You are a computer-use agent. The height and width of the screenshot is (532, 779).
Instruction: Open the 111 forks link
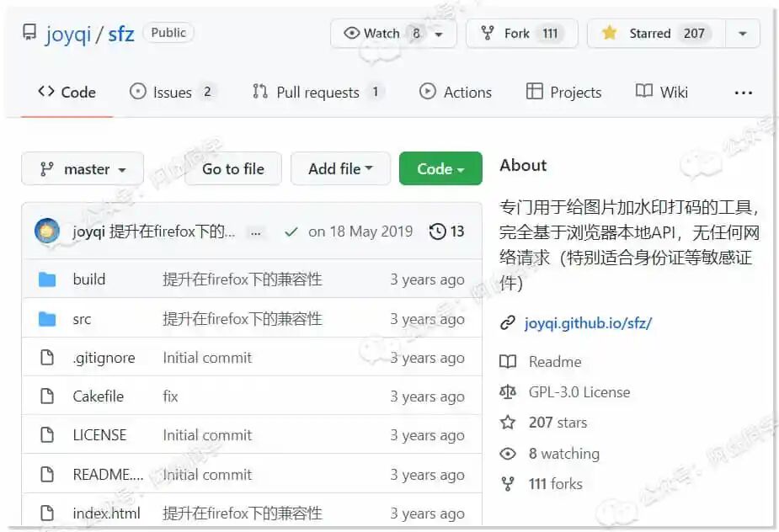pos(556,484)
